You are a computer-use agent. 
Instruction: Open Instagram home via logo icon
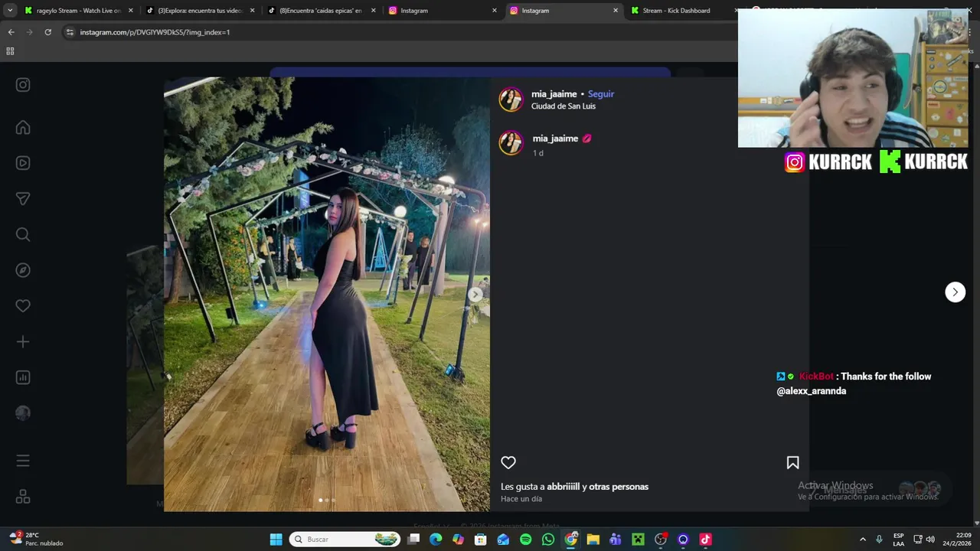coord(23,85)
